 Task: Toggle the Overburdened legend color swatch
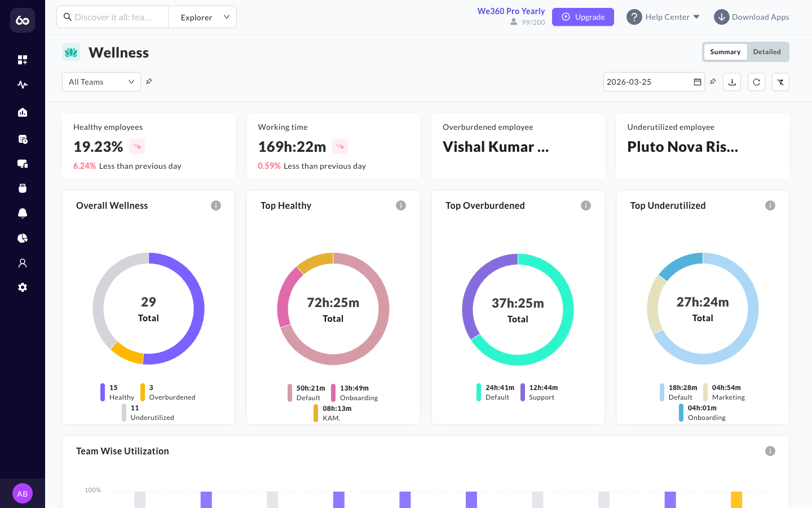tap(143, 392)
